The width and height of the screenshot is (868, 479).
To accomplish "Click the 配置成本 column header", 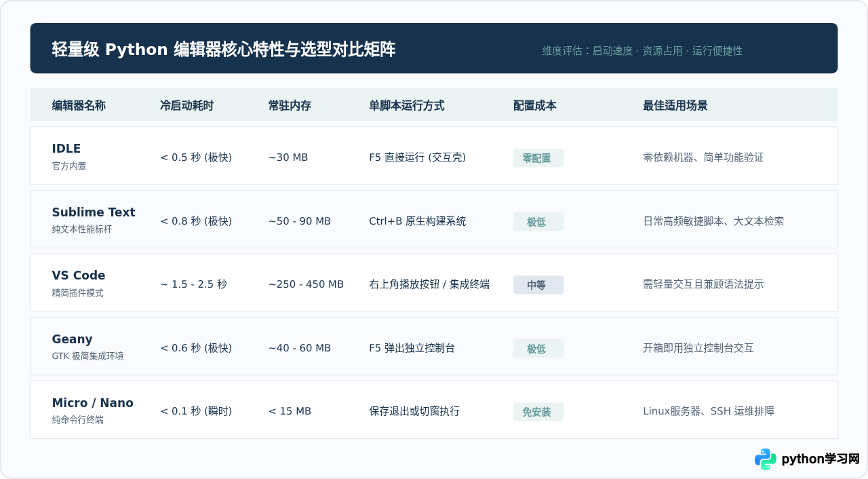I will (x=535, y=106).
